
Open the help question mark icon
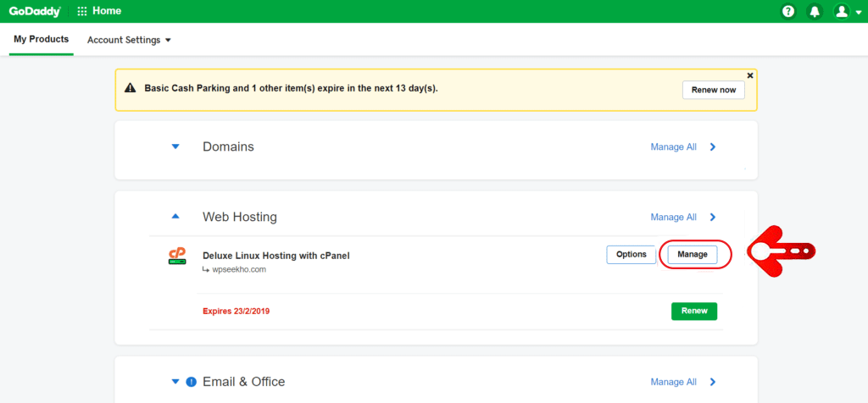coord(787,11)
